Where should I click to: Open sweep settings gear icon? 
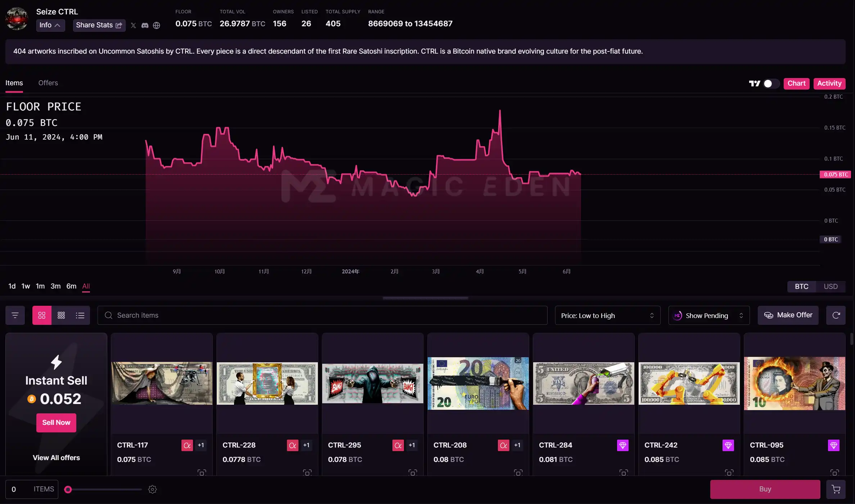click(152, 489)
